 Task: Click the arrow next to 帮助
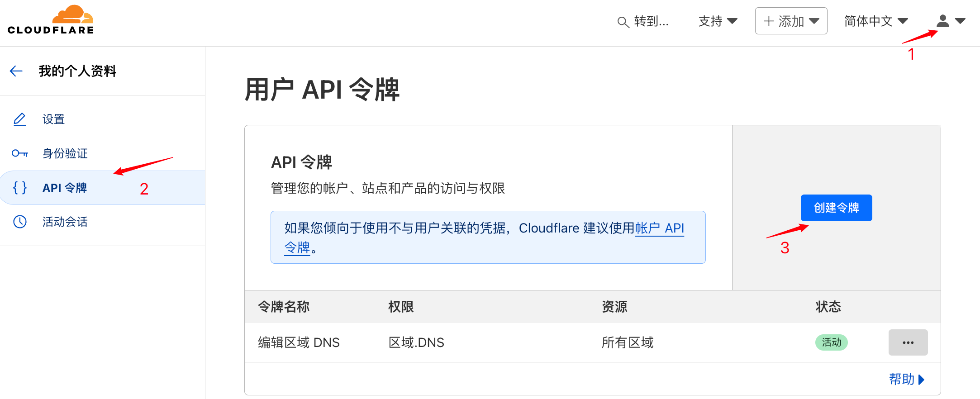(x=921, y=379)
